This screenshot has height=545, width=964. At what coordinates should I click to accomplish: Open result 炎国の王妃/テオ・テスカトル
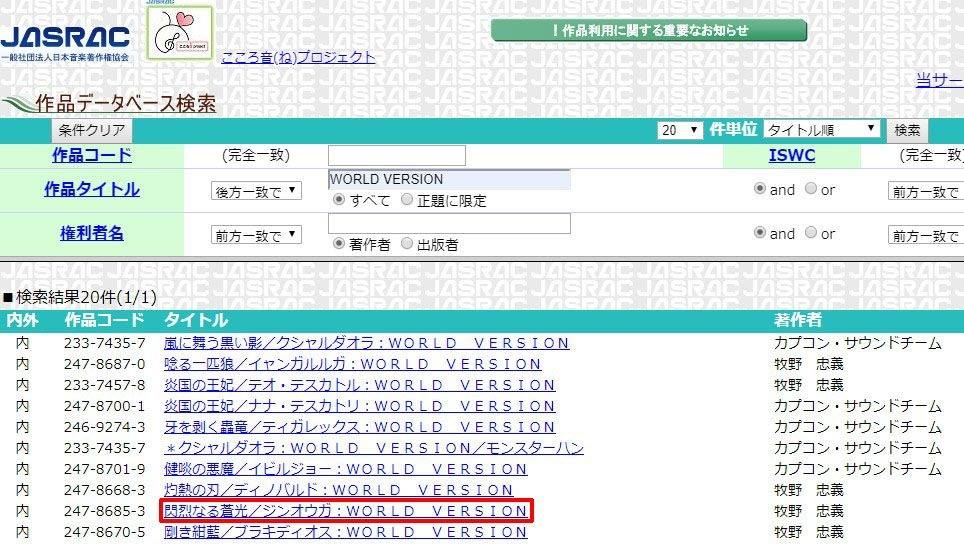pos(360,384)
